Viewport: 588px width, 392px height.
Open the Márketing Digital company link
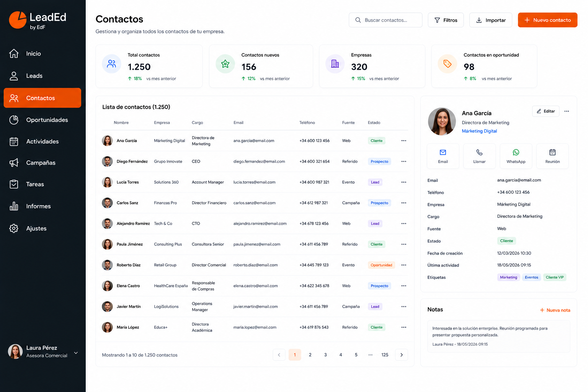[479, 131]
